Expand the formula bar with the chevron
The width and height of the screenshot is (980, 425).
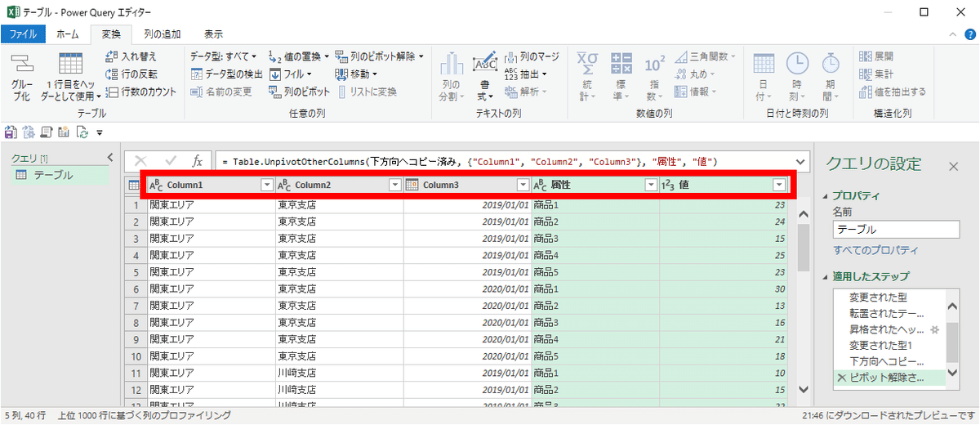pos(801,161)
